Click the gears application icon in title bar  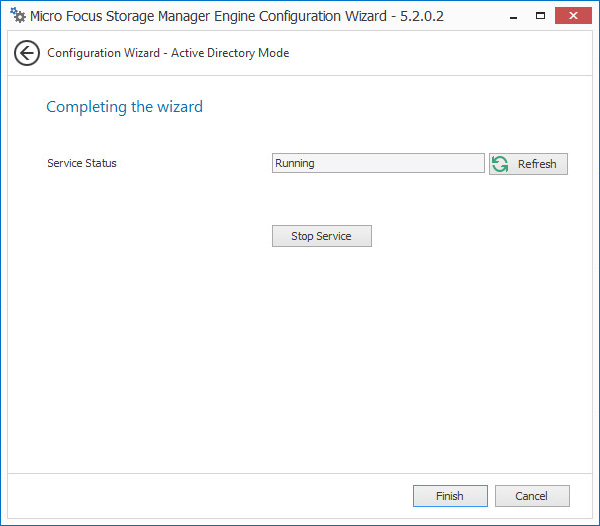point(17,16)
